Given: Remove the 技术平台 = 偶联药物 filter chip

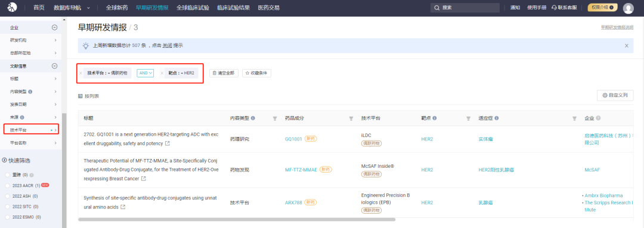Looking at the screenshot, I should 80,73.
